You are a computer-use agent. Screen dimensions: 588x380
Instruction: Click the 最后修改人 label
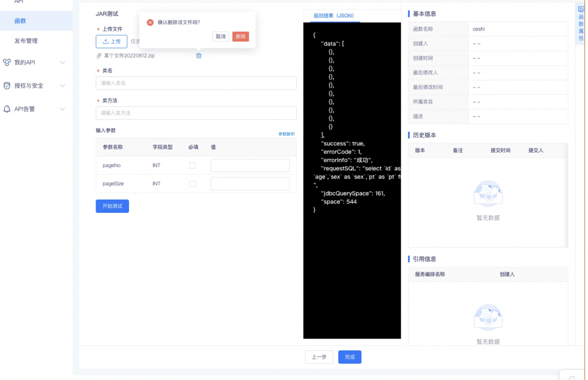[425, 73]
